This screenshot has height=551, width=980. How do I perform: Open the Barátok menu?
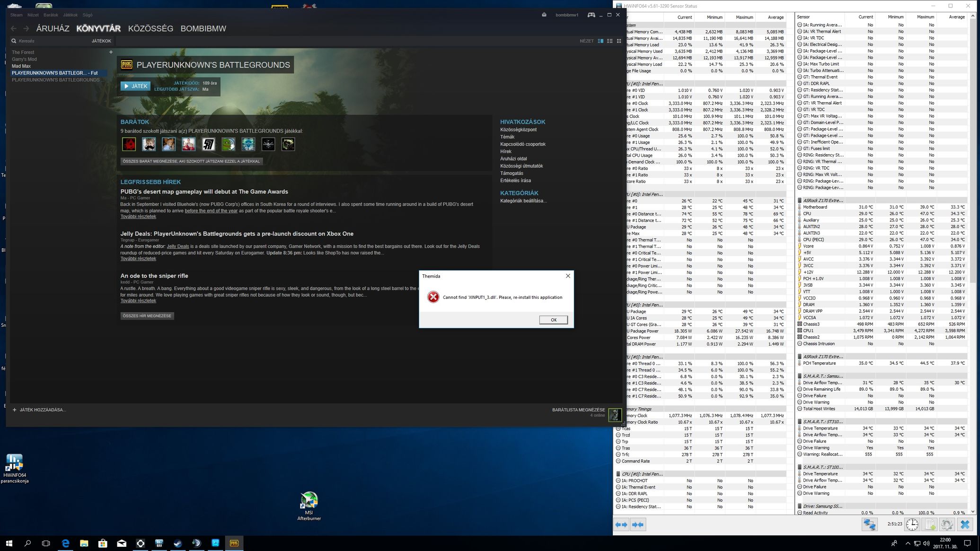tap(51, 15)
